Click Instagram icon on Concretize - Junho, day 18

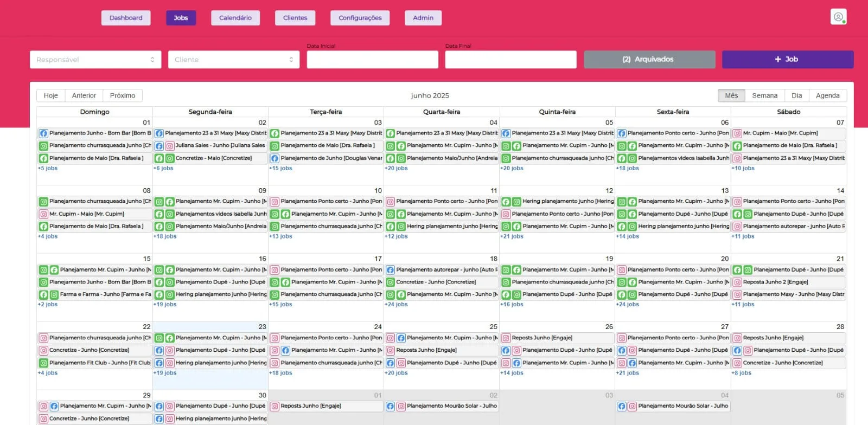pos(390,282)
